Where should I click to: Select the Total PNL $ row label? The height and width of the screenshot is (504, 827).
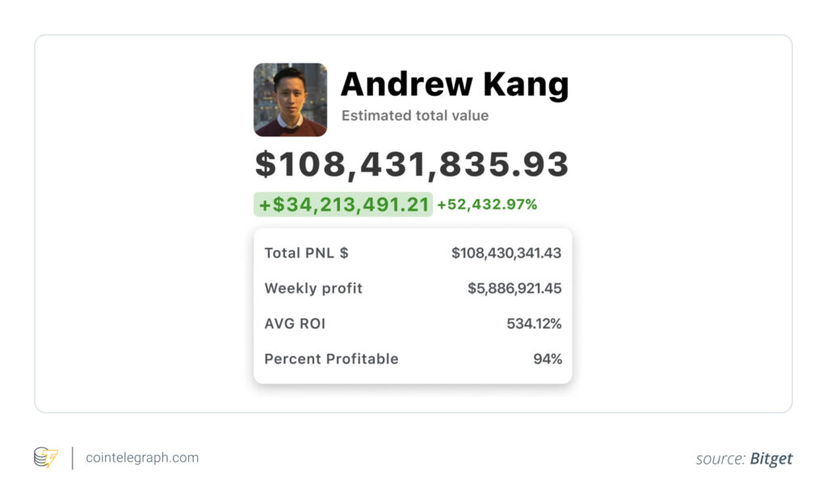click(x=306, y=253)
